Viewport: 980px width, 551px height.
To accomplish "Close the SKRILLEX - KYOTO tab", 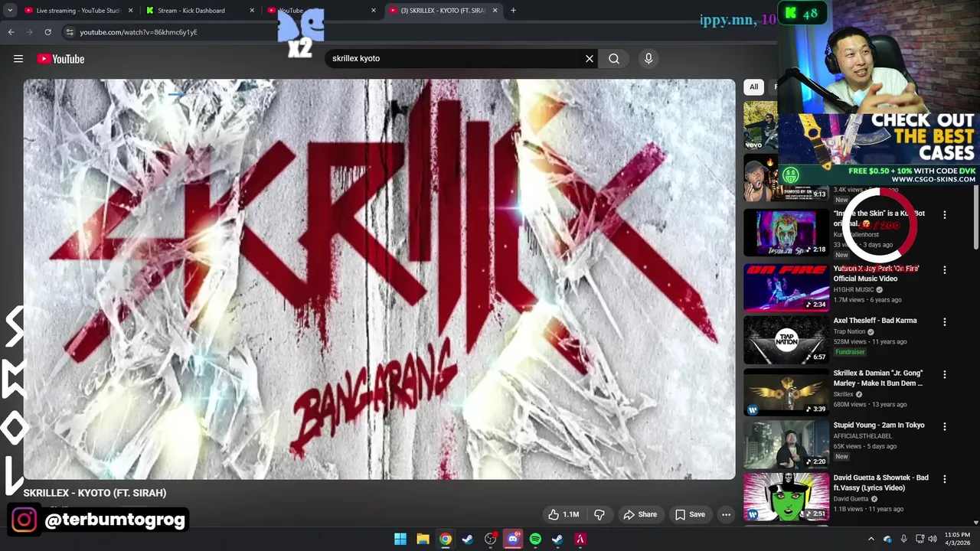I will (x=495, y=11).
